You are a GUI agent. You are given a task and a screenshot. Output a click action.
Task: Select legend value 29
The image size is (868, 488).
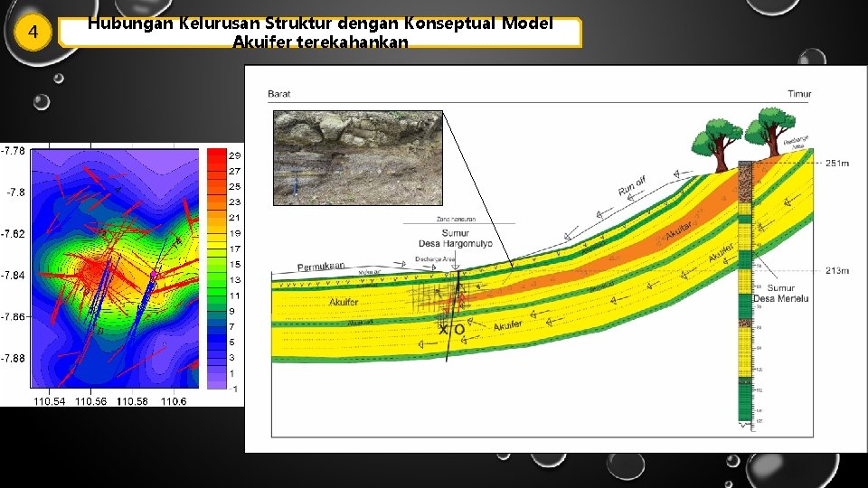pos(235,155)
